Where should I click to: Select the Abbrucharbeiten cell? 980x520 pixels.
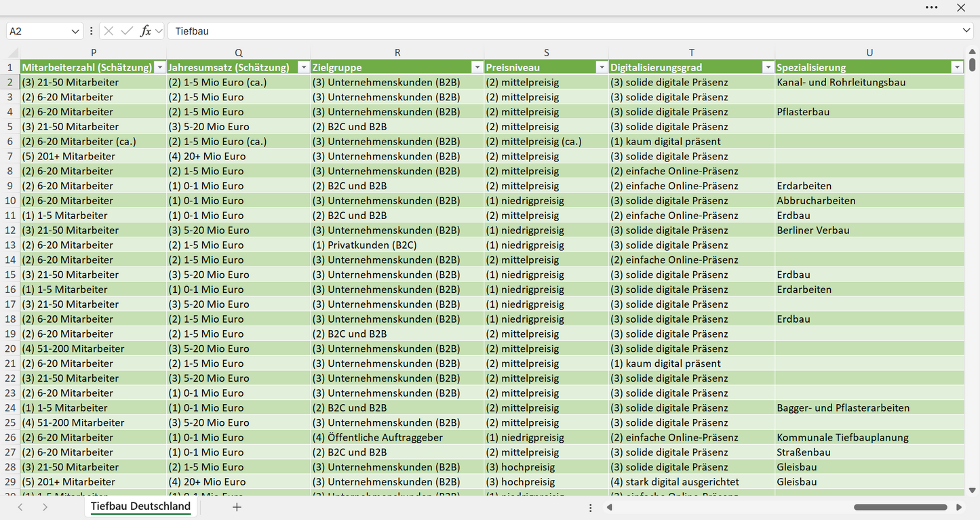869,201
